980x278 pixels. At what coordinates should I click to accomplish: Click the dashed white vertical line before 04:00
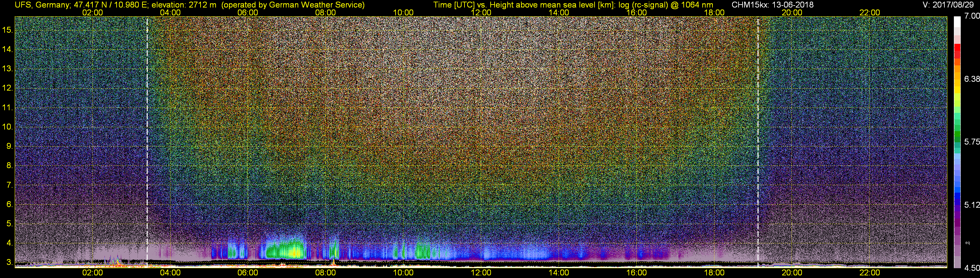[147, 142]
